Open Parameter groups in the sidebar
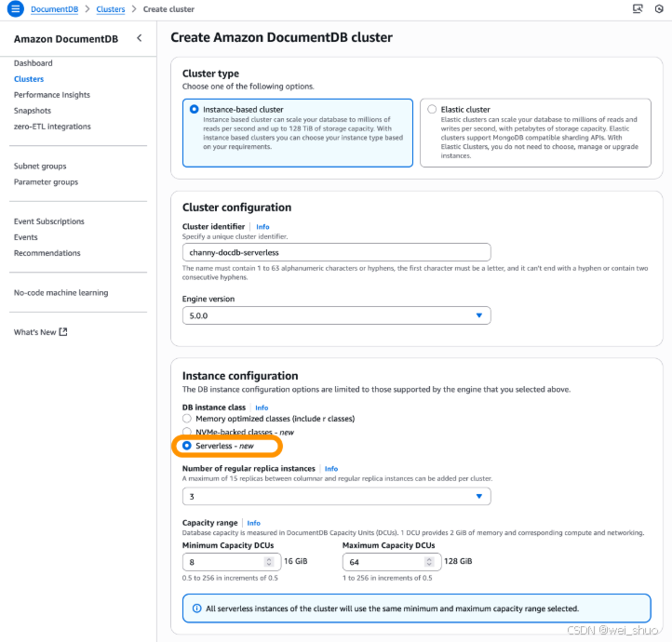 point(46,182)
